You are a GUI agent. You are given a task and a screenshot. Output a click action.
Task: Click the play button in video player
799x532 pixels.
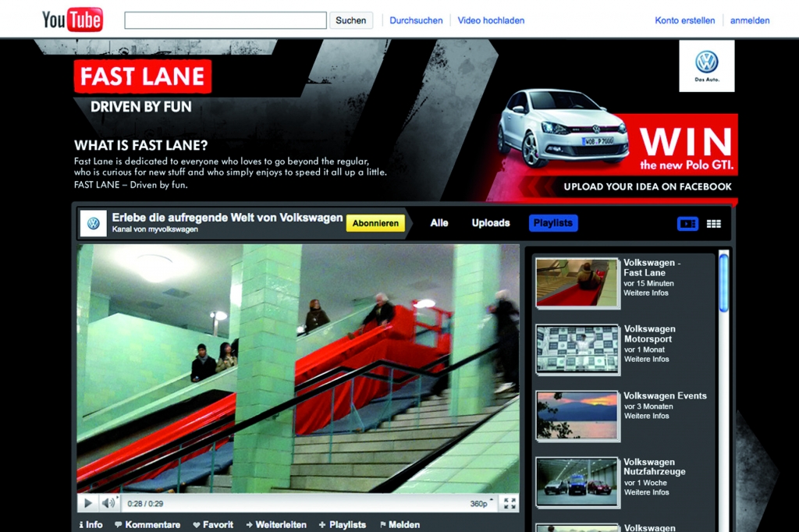coord(87,503)
